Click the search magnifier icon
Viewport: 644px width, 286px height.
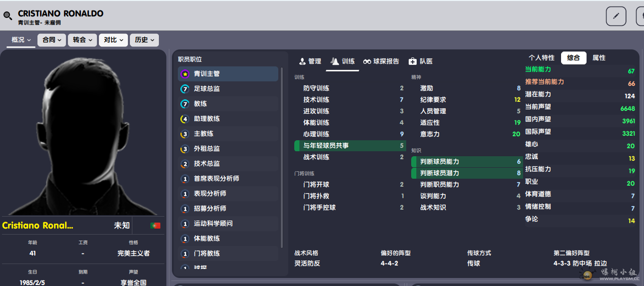point(7,16)
